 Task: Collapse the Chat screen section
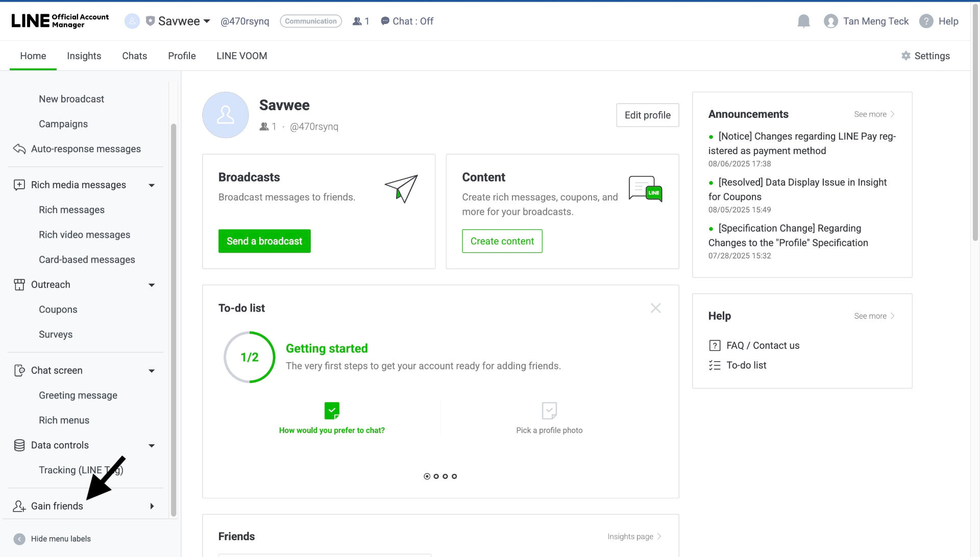tap(152, 371)
